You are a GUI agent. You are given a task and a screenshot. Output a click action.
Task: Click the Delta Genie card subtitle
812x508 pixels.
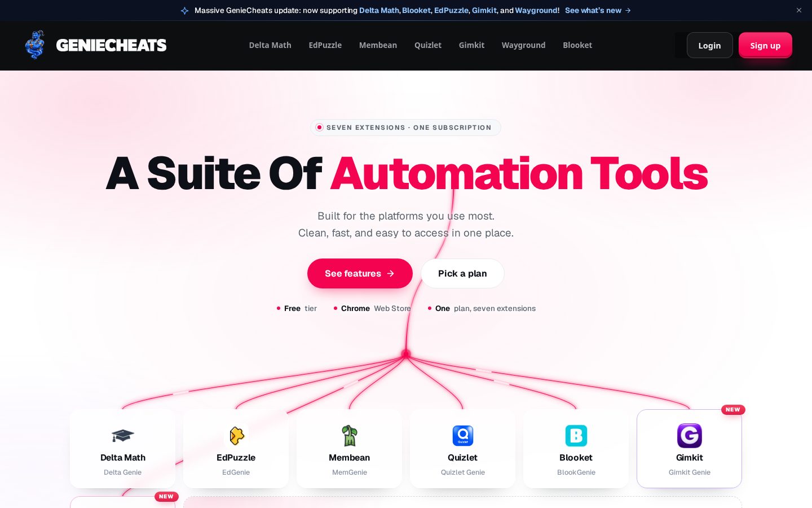(x=122, y=472)
